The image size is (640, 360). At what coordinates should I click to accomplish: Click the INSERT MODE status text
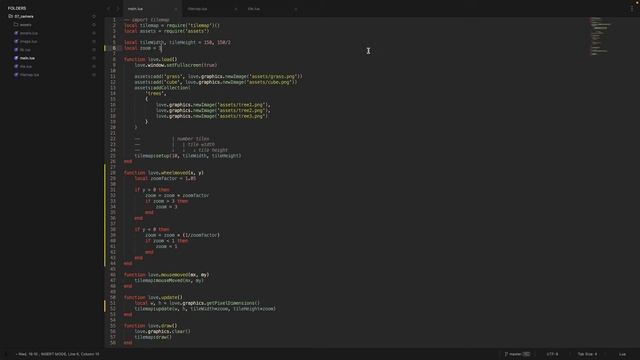[x=53, y=354]
